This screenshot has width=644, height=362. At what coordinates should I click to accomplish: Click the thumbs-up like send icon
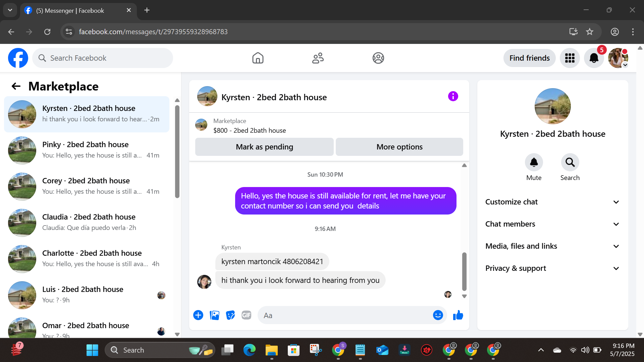tap(458, 315)
